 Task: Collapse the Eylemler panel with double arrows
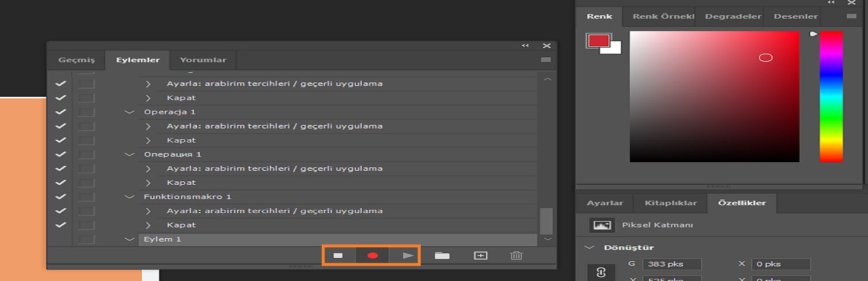525,45
